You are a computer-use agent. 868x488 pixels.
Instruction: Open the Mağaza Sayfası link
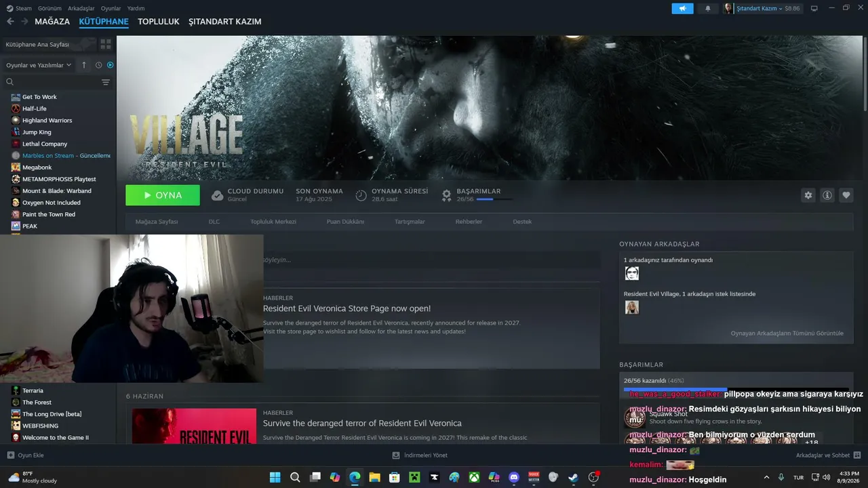(x=157, y=222)
